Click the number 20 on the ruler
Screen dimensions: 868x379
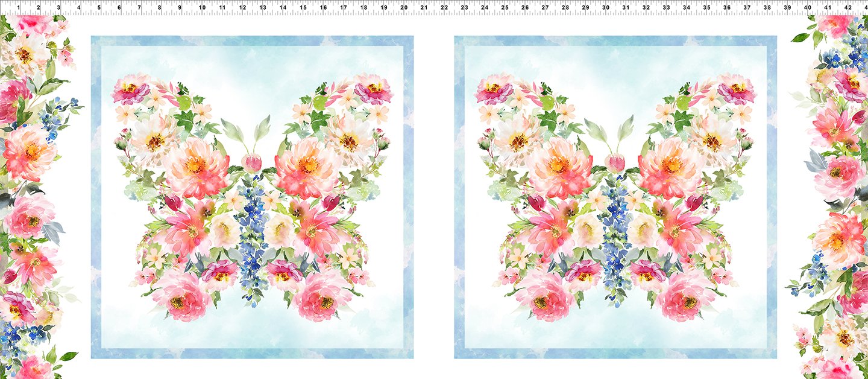click(x=403, y=8)
